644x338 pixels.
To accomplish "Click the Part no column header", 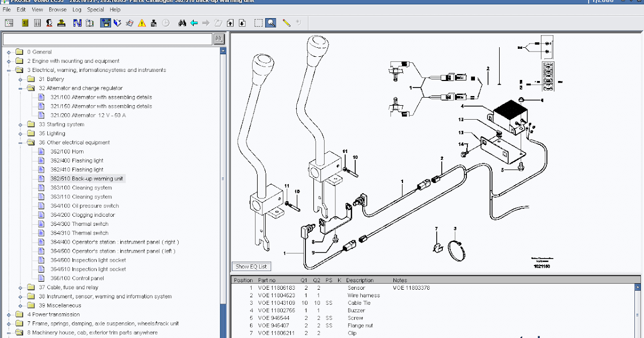I will [267, 280].
